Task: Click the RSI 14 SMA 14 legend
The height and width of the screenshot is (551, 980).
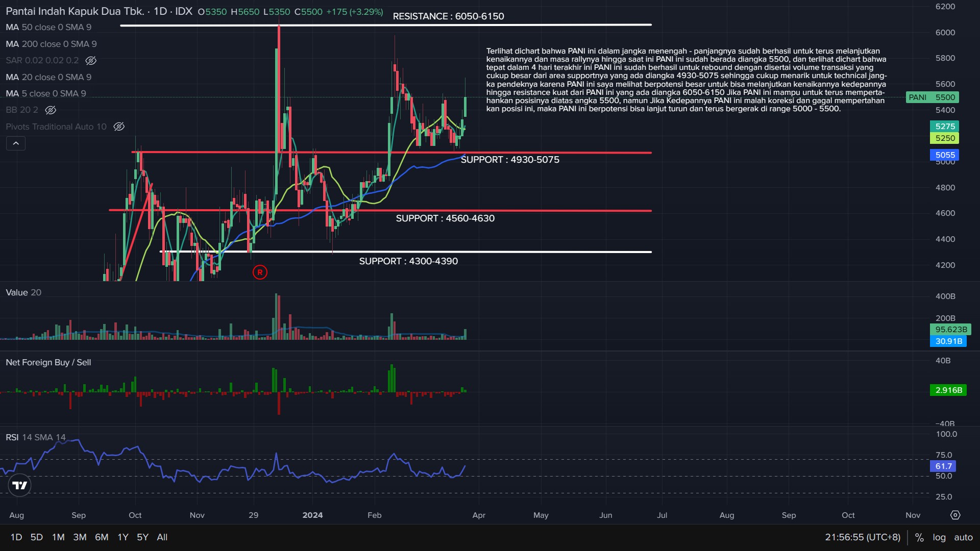Action: click(36, 437)
